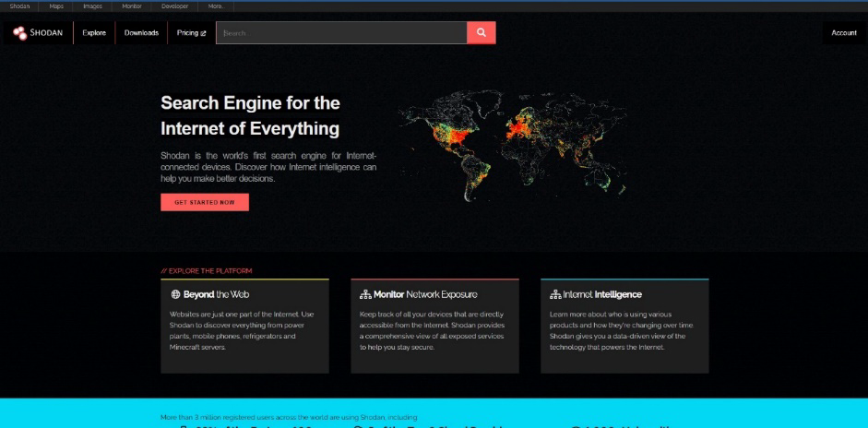
Task: Open Maps in the top bar
Action: click(x=56, y=6)
